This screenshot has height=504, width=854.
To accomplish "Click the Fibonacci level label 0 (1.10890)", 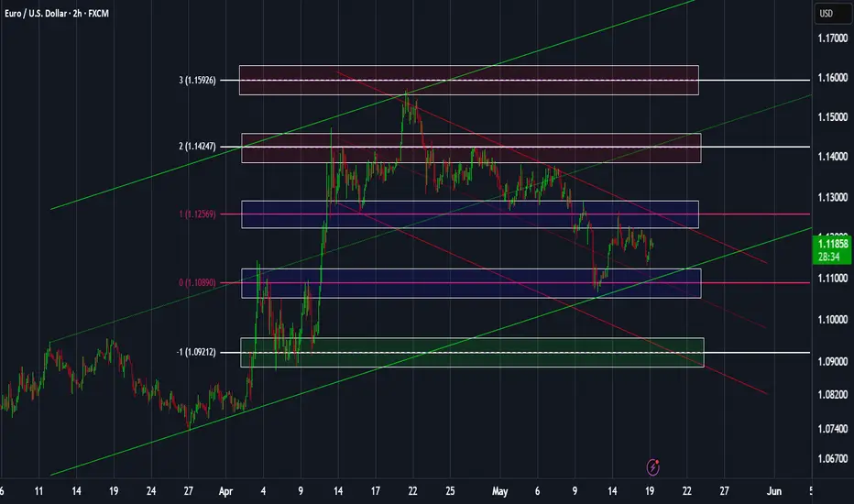I will click(197, 283).
